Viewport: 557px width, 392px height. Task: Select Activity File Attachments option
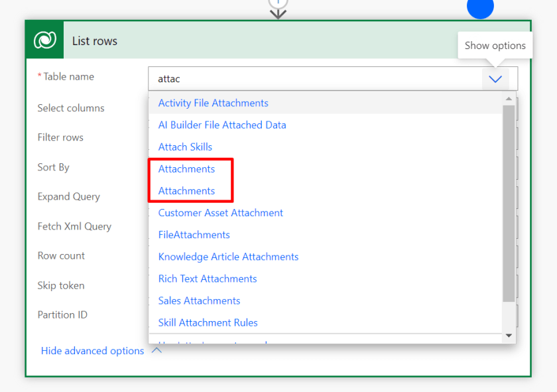coord(213,103)
